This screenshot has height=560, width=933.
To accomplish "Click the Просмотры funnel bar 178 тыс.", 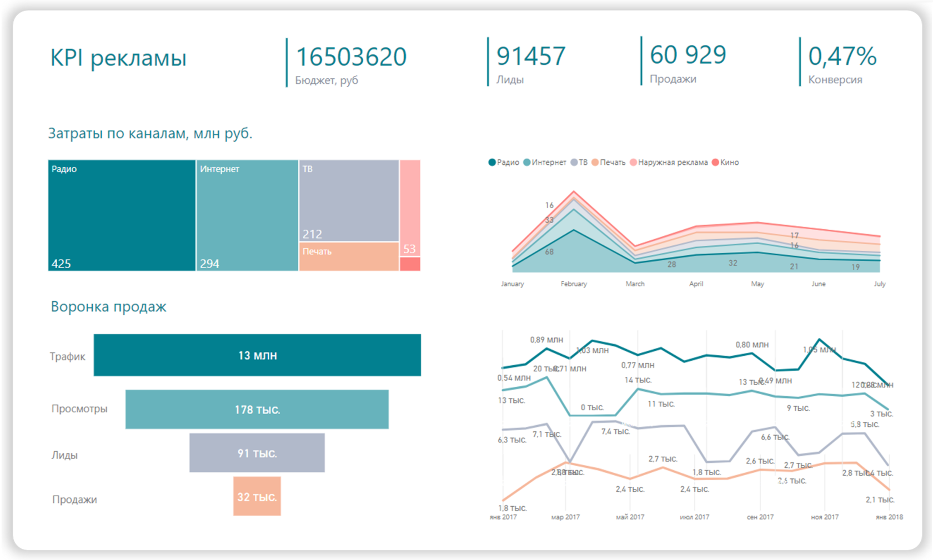I will click(x=257, y=410).
